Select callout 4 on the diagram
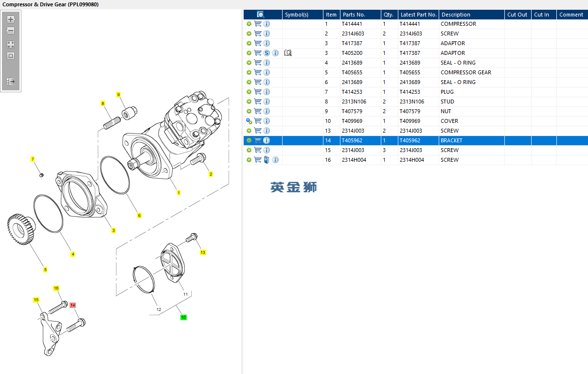The image size is (588, 374). coord(73,254)
